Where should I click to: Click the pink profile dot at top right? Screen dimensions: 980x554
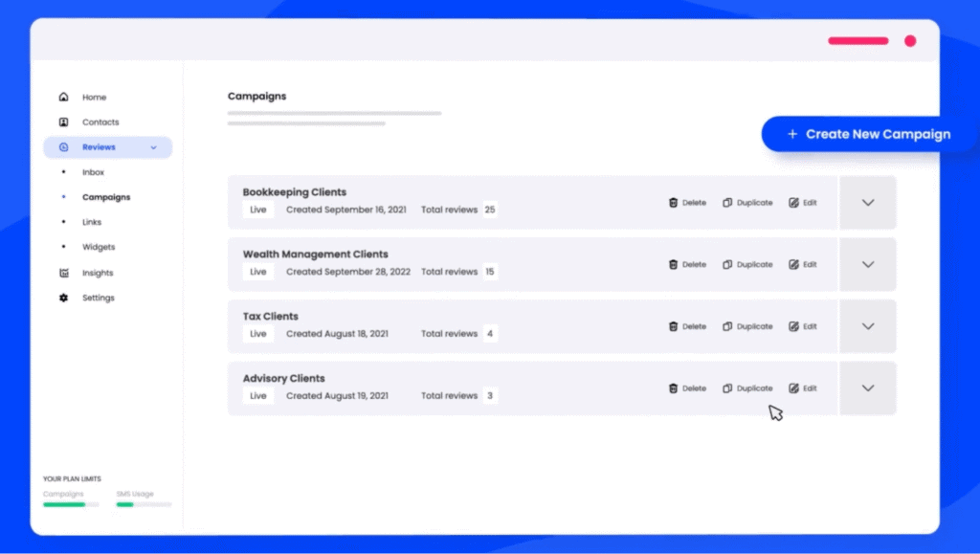[910, 41]
